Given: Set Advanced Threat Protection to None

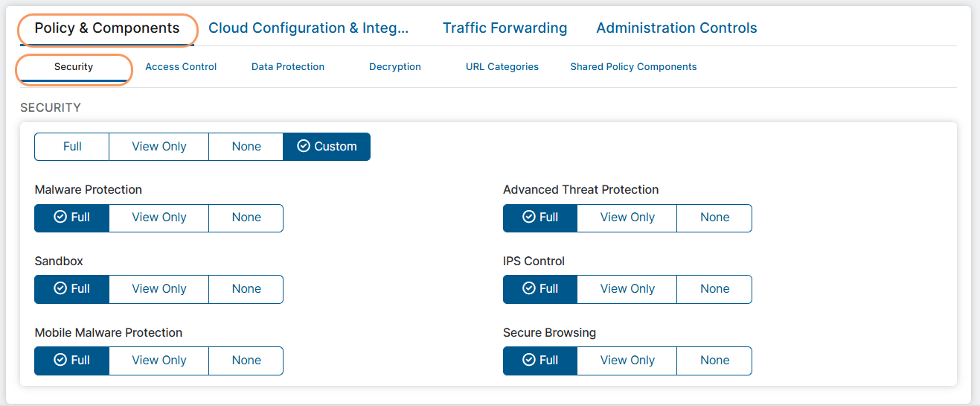Looking at the screenshot, I should (x=714, y=218).
